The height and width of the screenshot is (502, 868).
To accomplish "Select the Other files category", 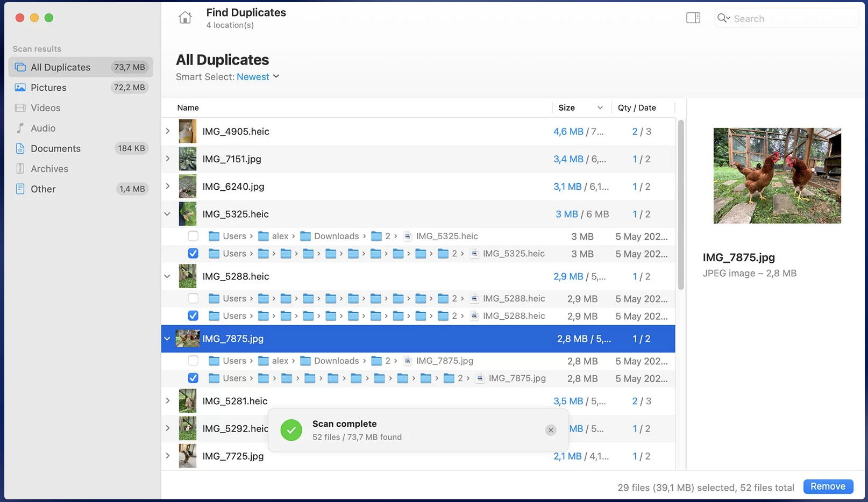I will [43, 189].
